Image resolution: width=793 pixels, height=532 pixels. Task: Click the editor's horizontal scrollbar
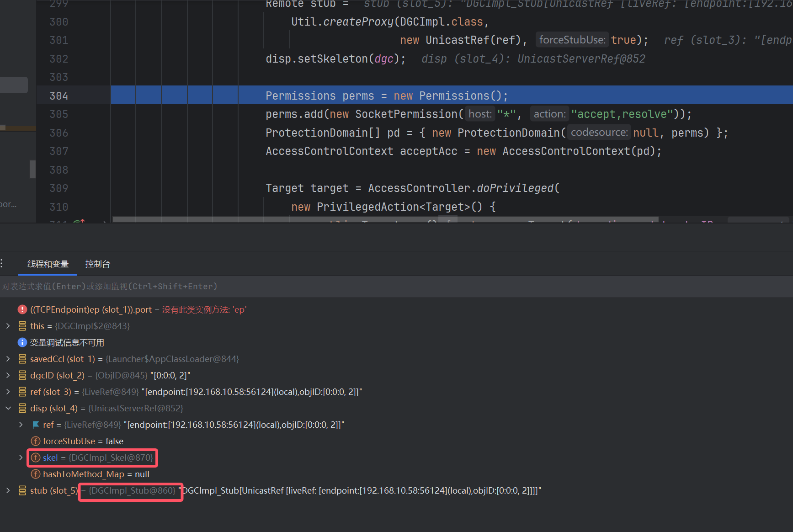point(385,220)
